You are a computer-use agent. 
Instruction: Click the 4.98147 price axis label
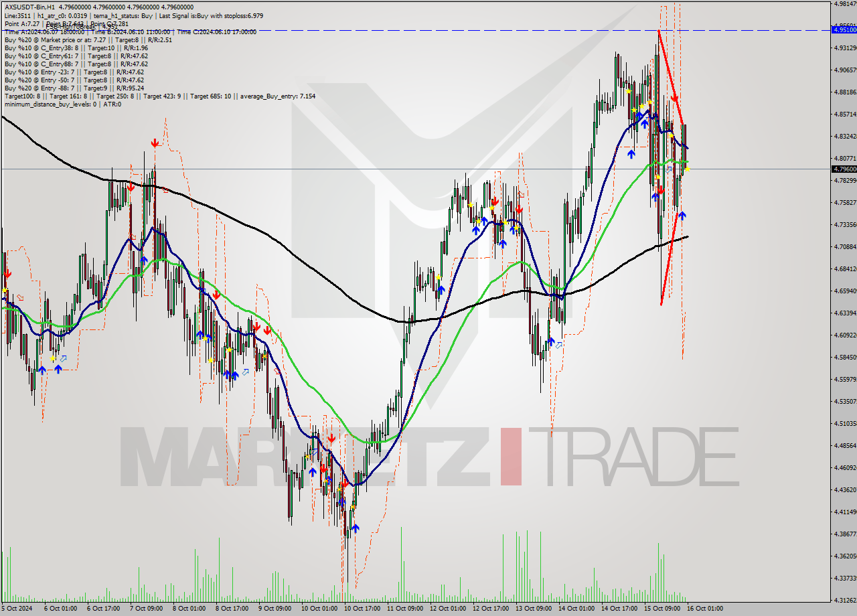[845, 4]
